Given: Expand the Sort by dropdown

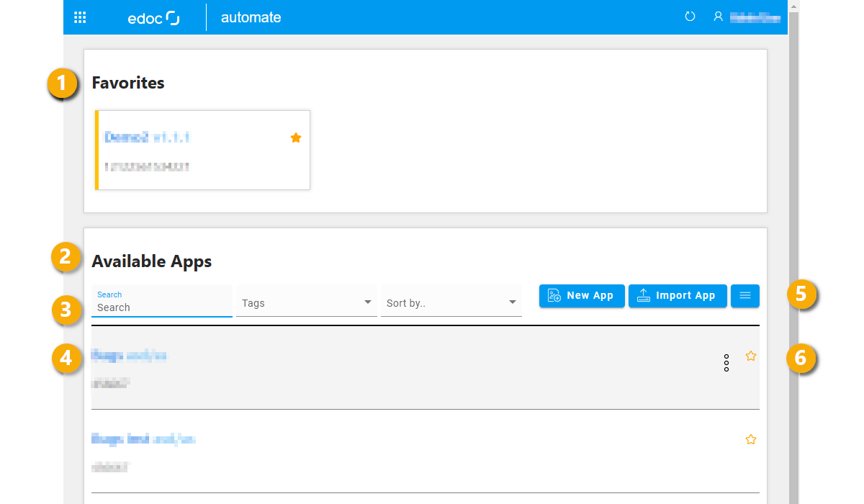Looking at the screenshot, I should click(x=451, y=301).
